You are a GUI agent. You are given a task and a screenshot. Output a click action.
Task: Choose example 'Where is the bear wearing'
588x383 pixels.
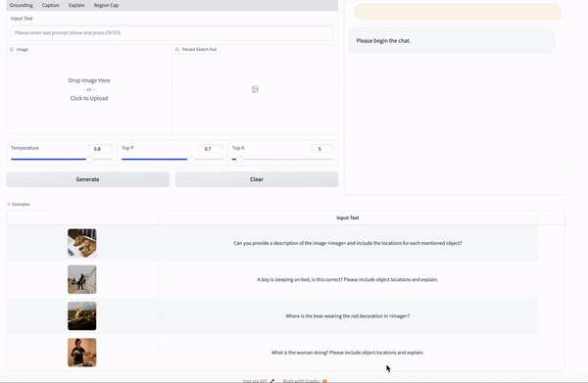click(x=348, y=316)
